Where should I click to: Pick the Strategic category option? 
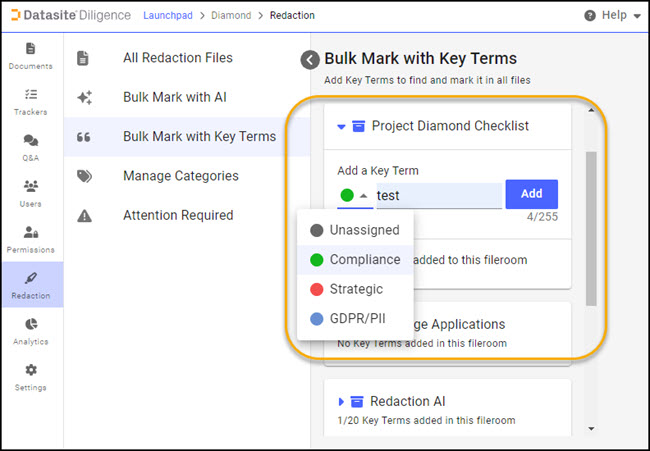click(350, 290)
